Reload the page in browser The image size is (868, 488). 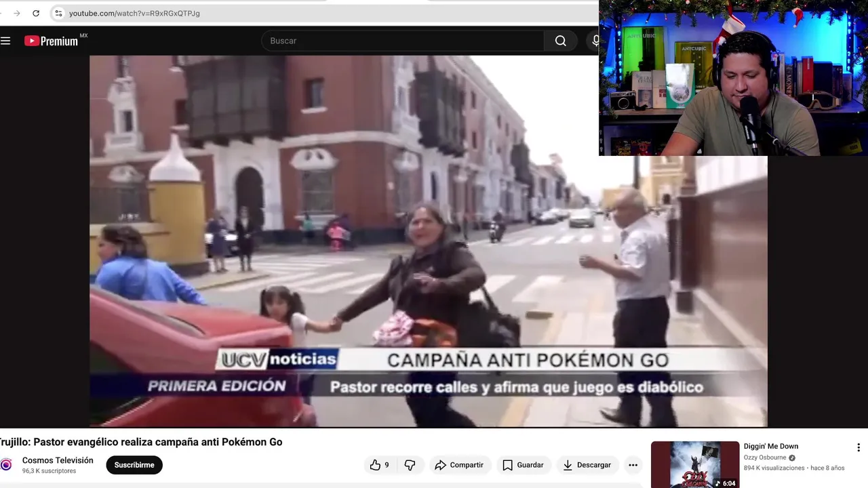pos(36,13)
